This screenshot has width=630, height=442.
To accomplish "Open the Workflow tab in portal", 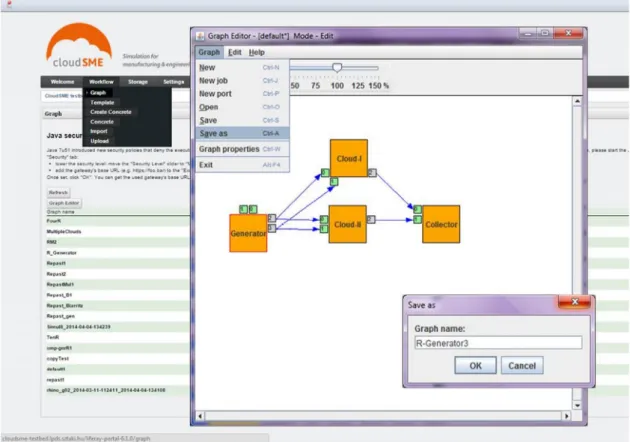I will tap(101, 82).
